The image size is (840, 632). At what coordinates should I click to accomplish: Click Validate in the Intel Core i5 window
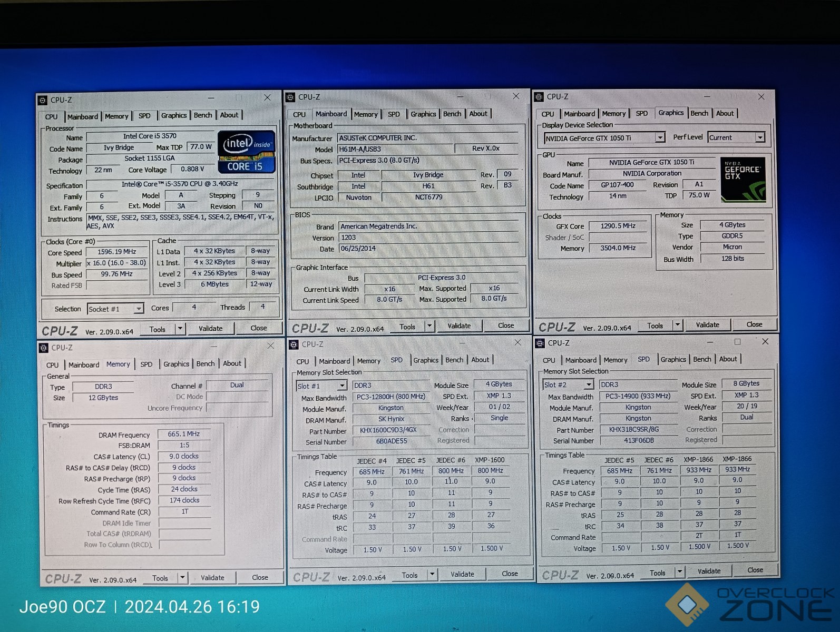coord(211,328)
